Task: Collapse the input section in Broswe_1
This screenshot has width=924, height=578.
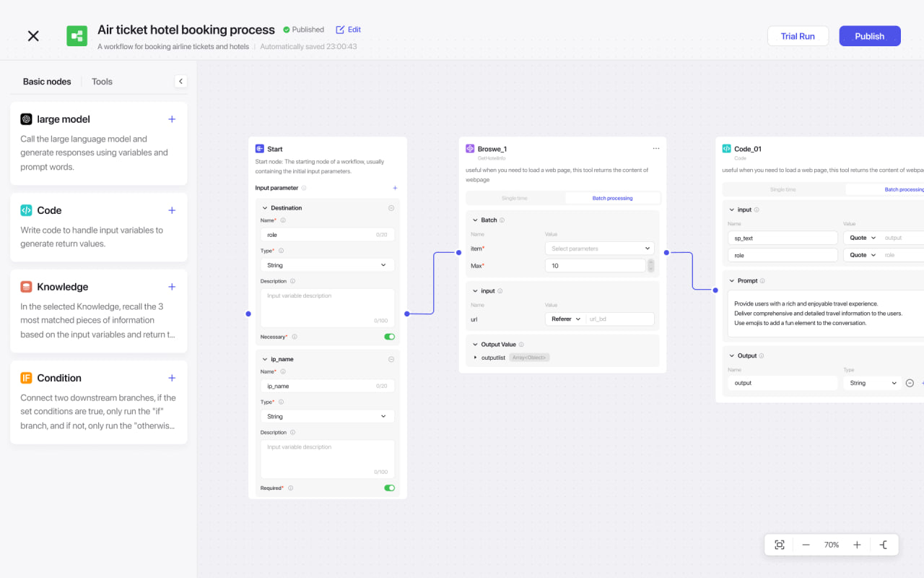Action: click(475, 291)
